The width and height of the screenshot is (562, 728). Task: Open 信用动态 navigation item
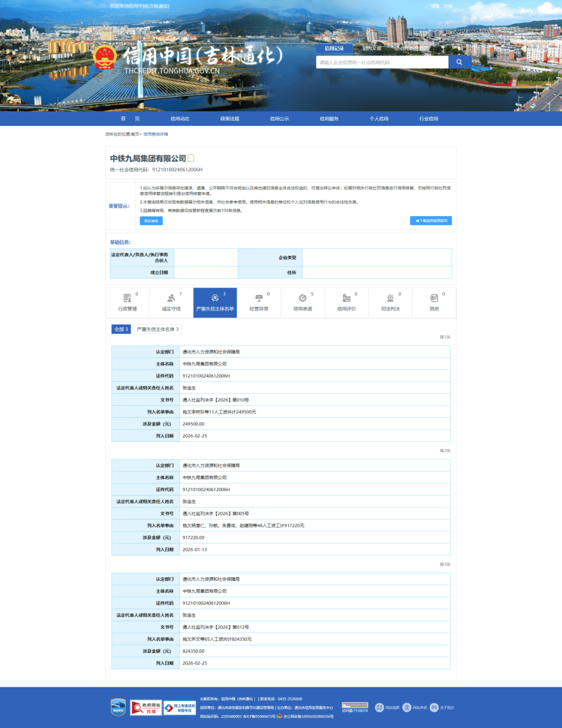[180, 119]
